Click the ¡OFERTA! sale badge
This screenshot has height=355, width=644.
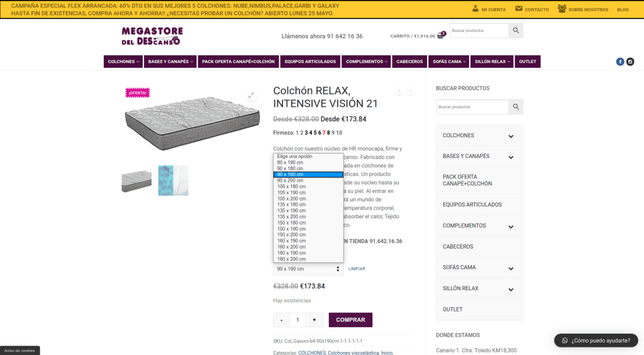138,93
